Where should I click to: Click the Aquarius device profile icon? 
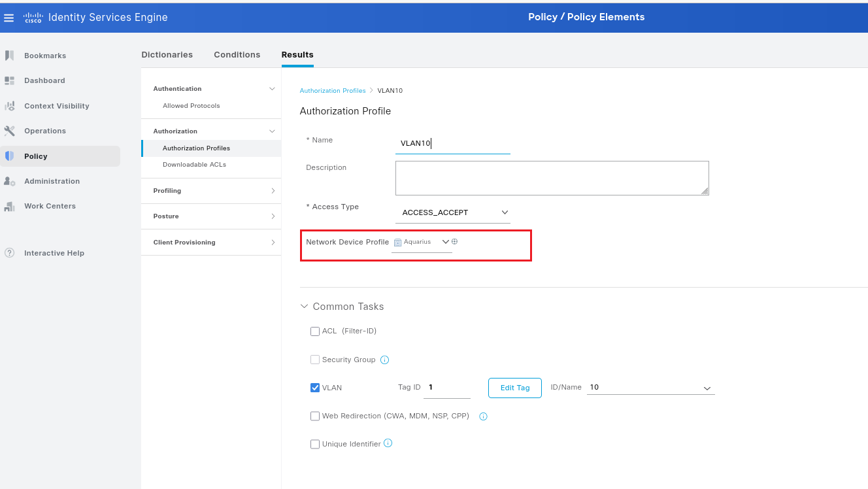(x=398, y=242)
